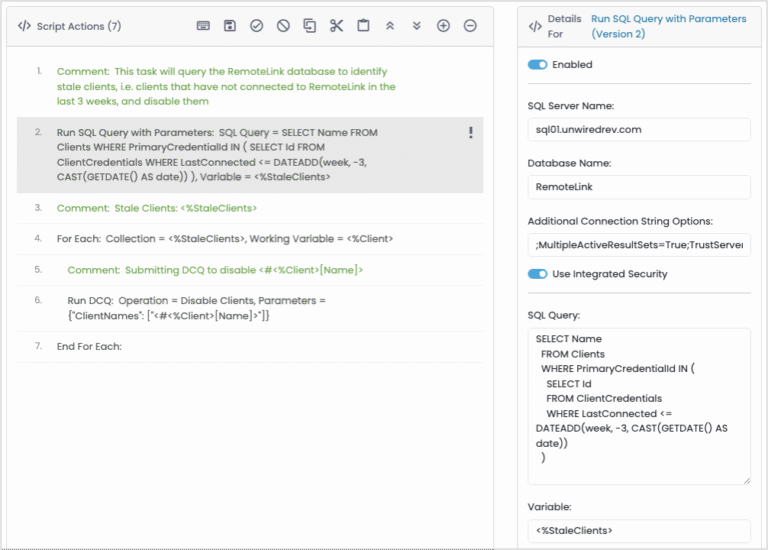
Task: Click the disable action prohibition icon
Action: pos(283,26)
